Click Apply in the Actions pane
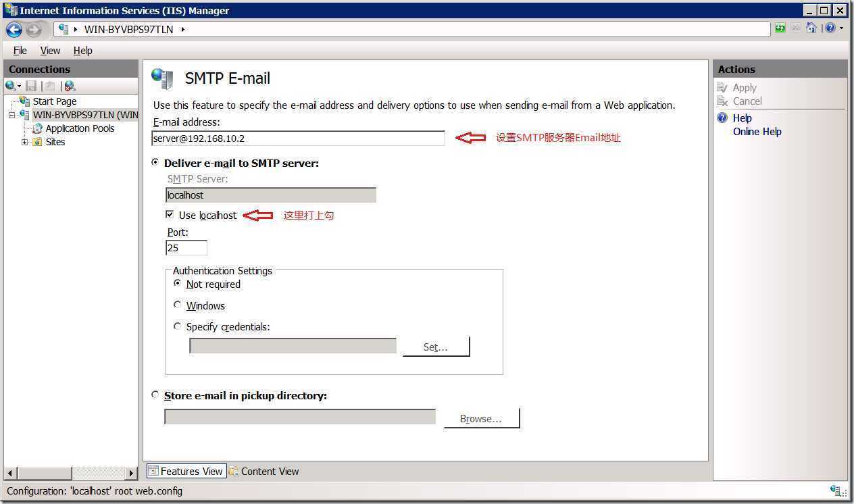Screen dimensions: 854x504 [x=745, y=87]
